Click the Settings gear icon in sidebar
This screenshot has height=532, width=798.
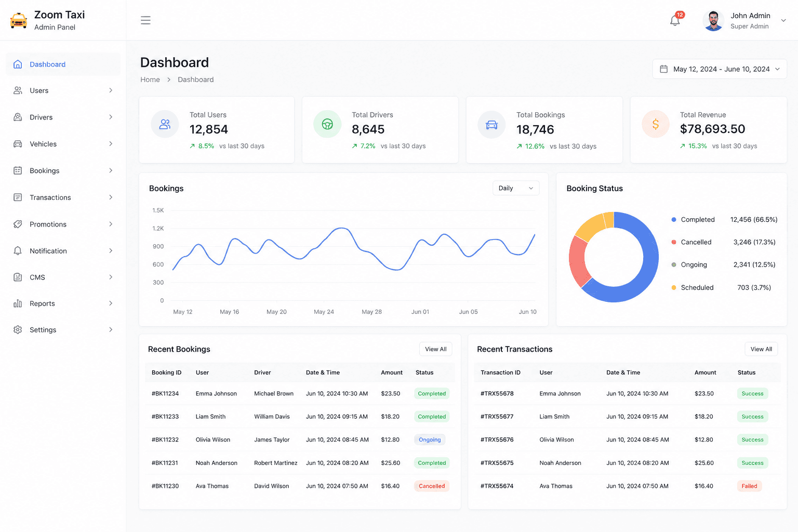tap(18, 330)
